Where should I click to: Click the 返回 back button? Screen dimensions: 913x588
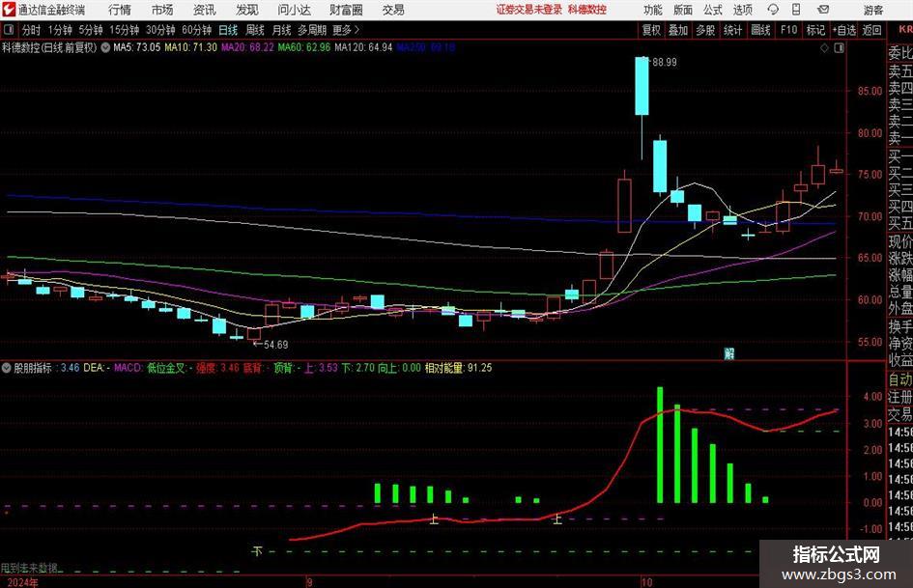click(x=871, y=30)
